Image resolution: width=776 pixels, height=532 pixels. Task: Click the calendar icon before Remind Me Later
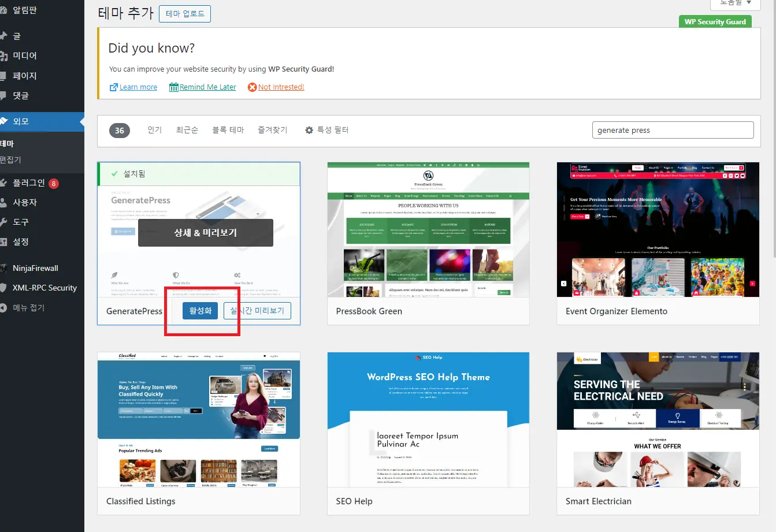click(173, 87)
